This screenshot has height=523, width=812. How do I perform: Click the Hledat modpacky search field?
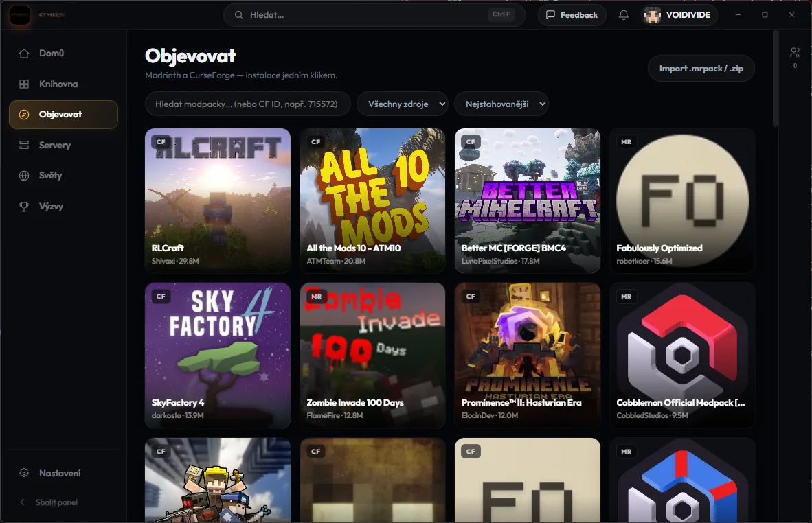[248, 104]
